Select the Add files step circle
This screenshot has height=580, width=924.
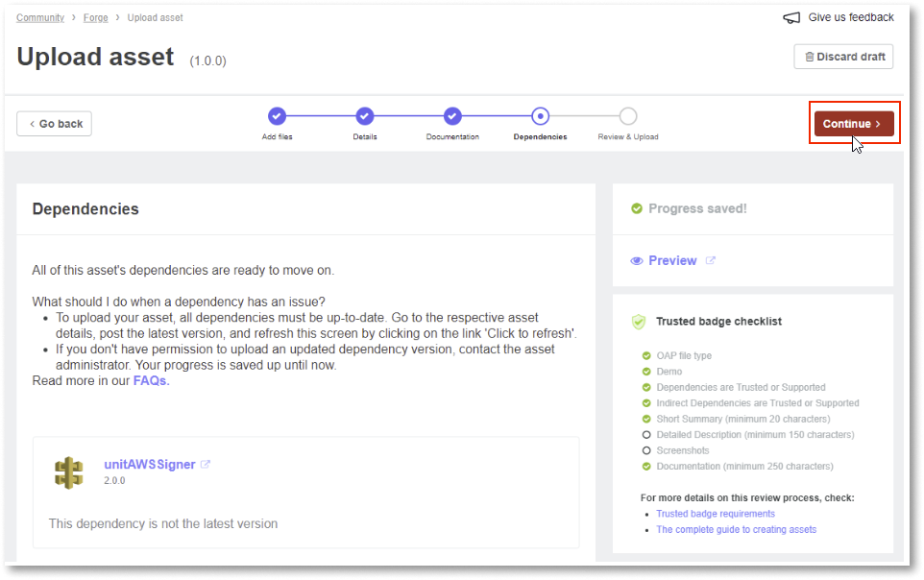pyautogui.click(x=277, y=116)
